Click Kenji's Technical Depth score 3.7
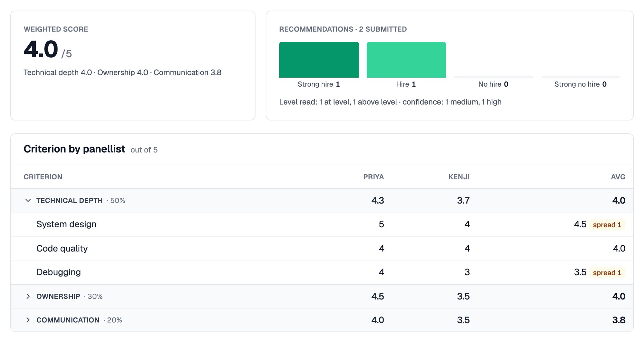The image size is (644, 342). tap(463, 201)
